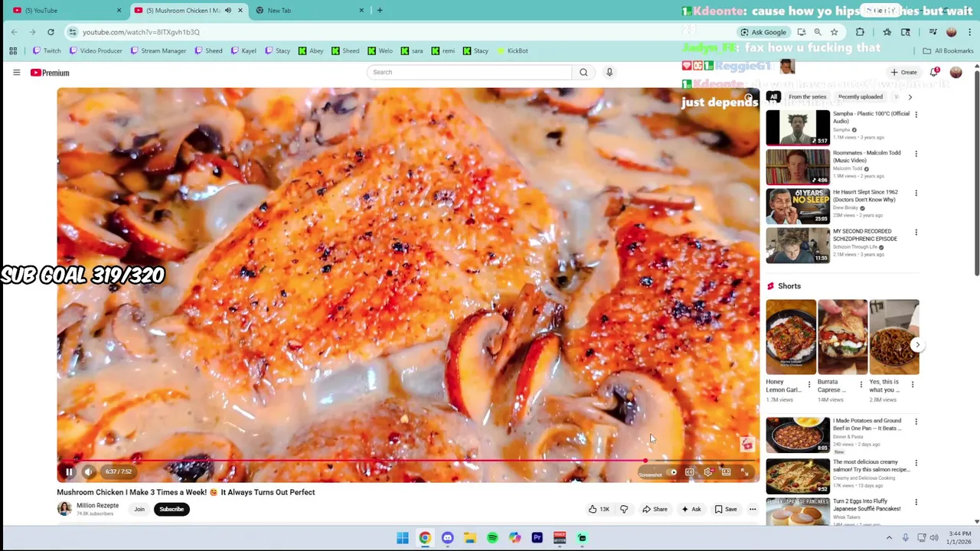Open options for Burrata Caprese short
980x551 pixels.
point(861,384)
